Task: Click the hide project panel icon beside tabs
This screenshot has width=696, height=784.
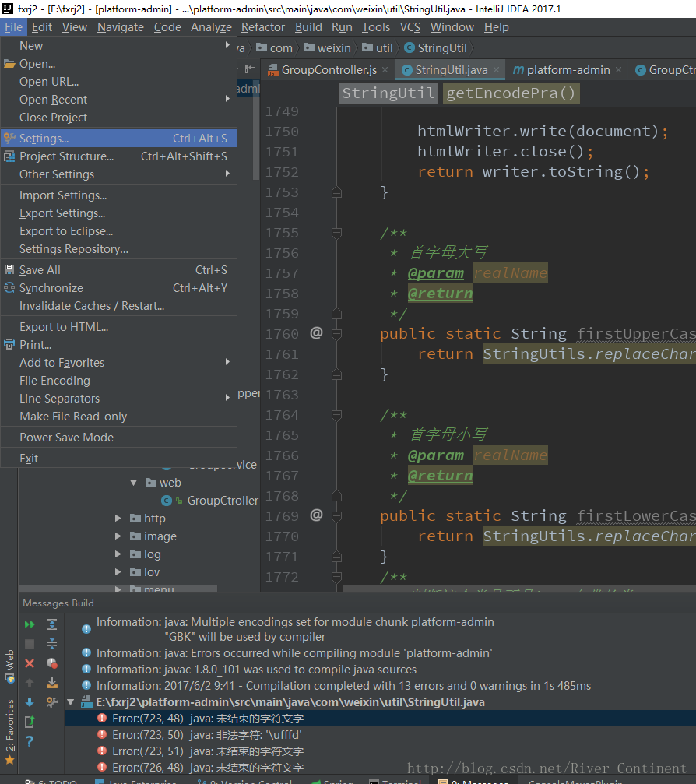Action: click(249, 68)
